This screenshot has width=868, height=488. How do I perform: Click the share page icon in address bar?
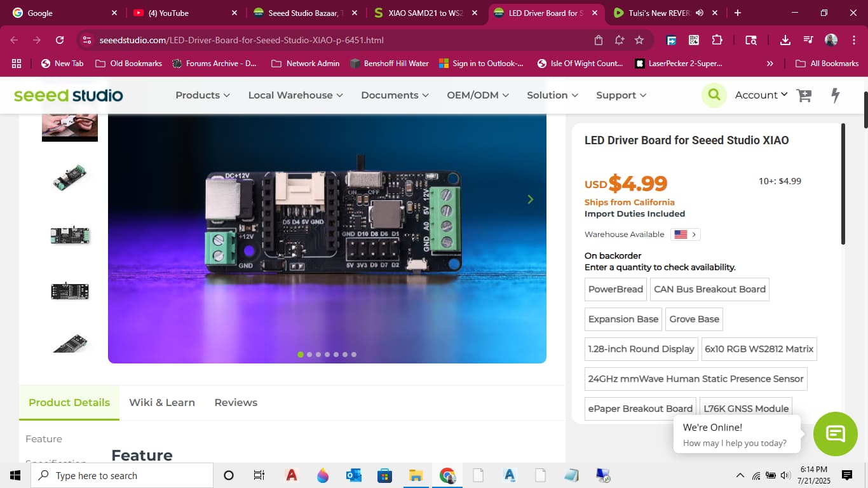pyautogui.click(x=599, y=40)
